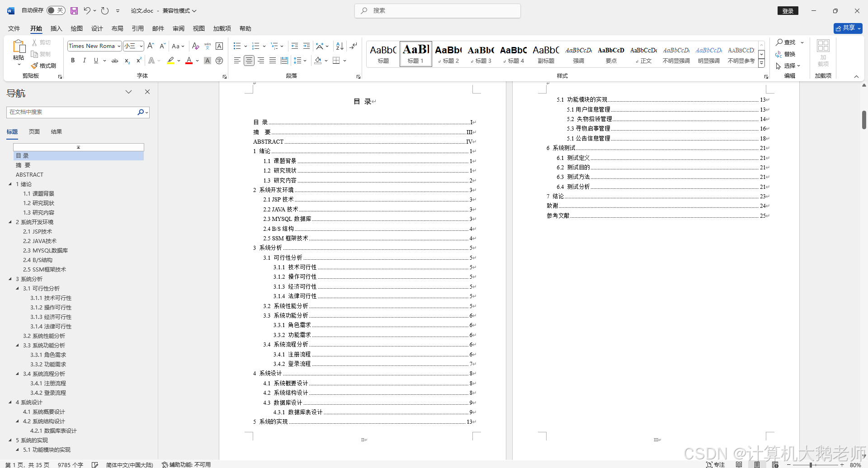This screenshot has width=868, height=468.
Task: Align text left
Action: click(x=237, y=60)
